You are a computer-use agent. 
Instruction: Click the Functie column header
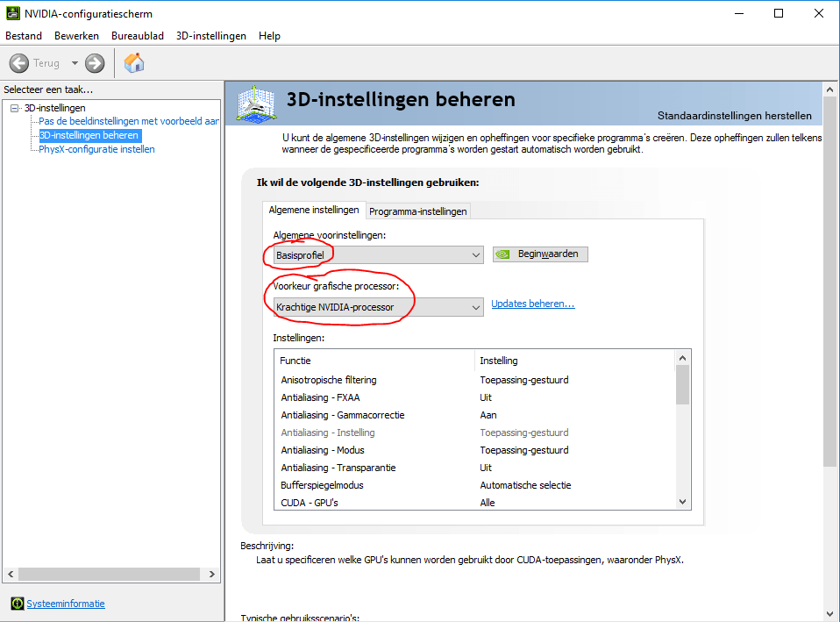[374, 361]
